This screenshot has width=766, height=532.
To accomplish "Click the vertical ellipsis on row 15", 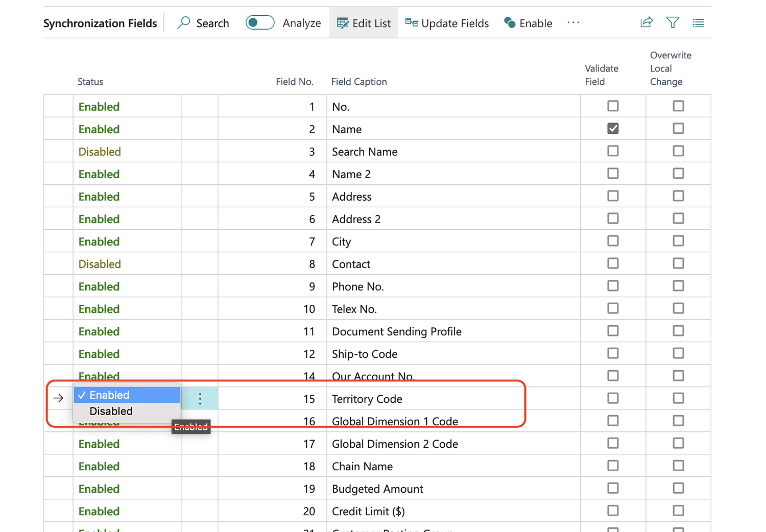I will click(x=200, y=398).
